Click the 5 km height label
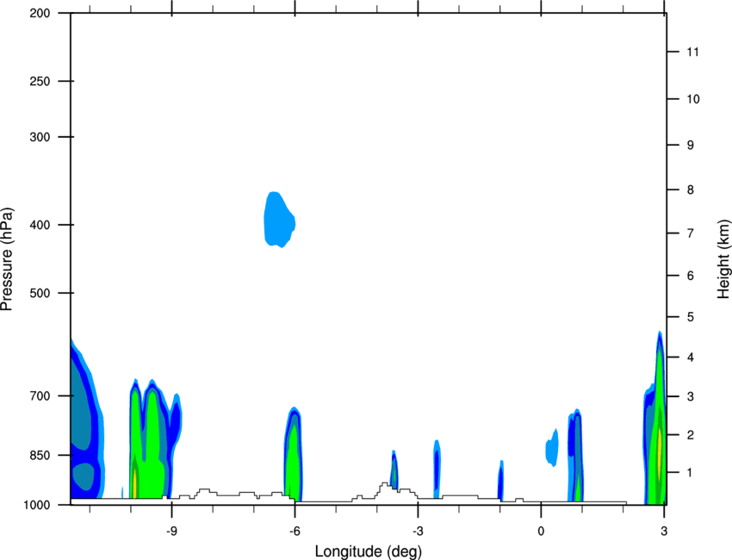 click(690, 317)
